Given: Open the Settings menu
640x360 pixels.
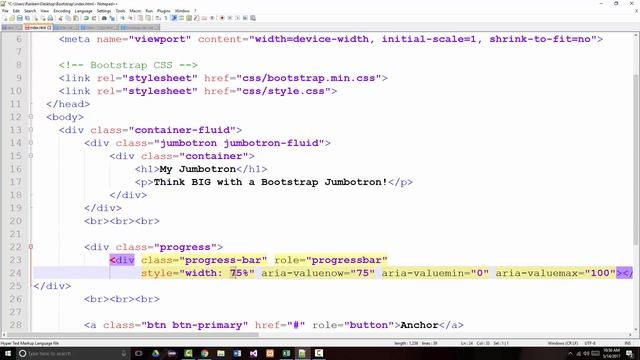Looking at the screenshot, I should 104,11.
